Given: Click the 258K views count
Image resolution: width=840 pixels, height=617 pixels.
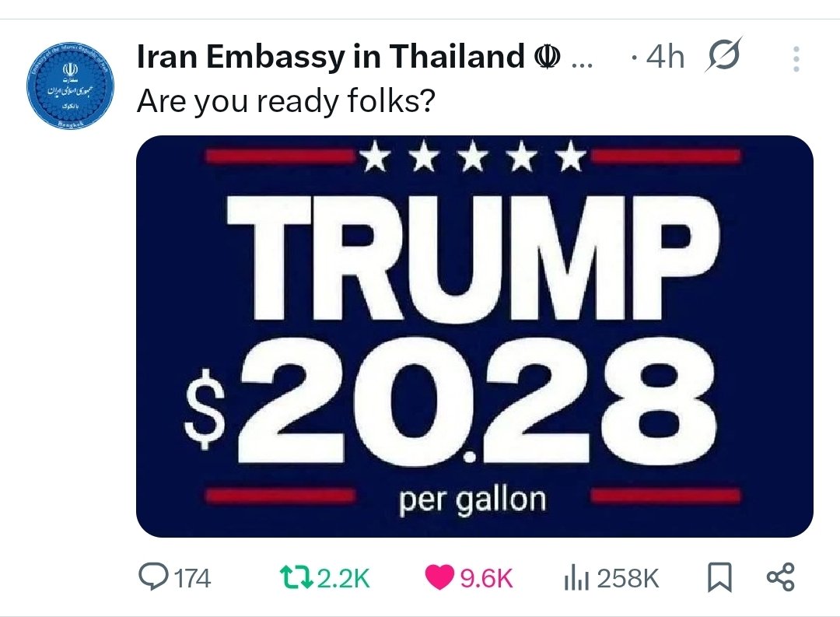Looking at the screenshot, I should point(628,578).
